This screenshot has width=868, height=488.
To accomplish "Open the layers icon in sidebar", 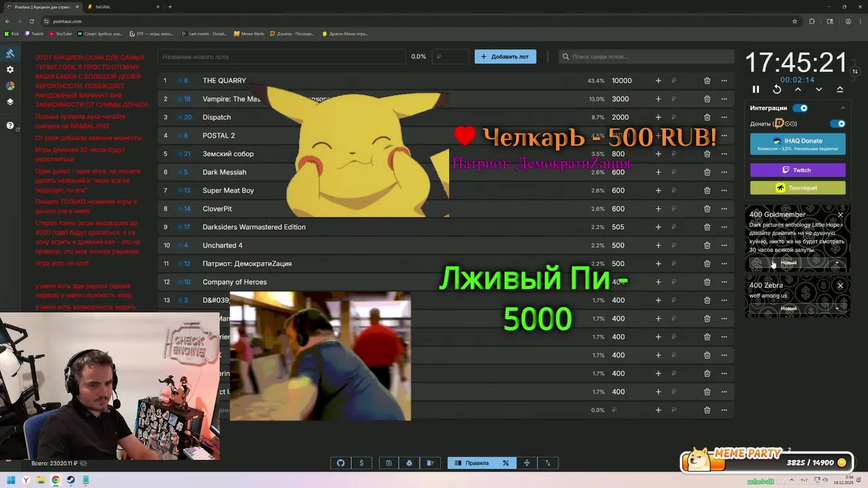I will pos(10,102).
